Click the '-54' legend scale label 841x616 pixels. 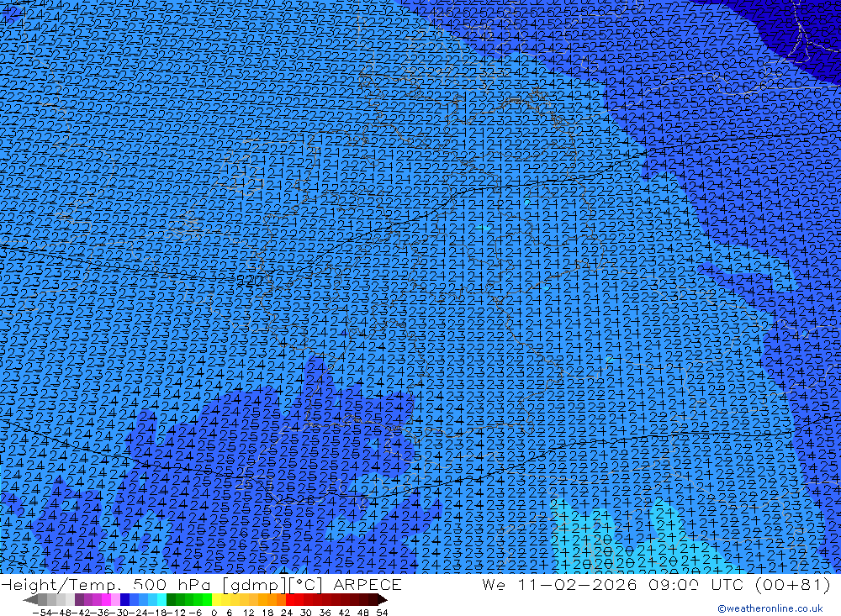(42, 613)
